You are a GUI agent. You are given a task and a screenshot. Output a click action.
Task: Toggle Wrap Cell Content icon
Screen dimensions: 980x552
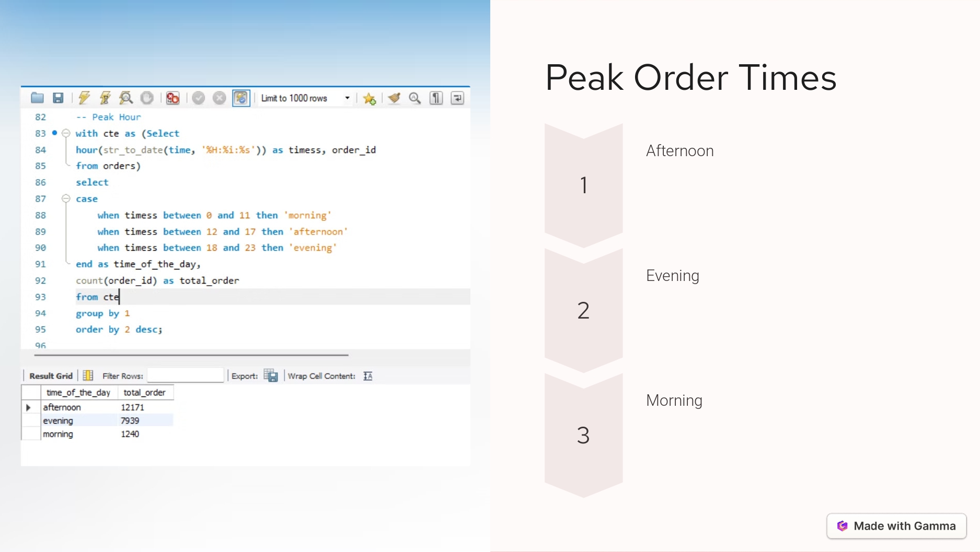368,376
